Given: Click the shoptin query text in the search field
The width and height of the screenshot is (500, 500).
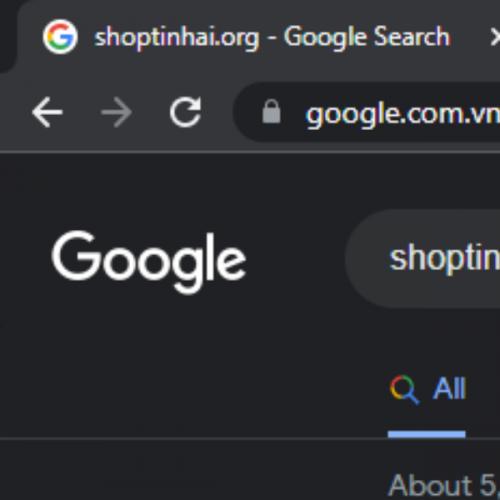Looking at the screenshot, I should (x=445, y=259).
